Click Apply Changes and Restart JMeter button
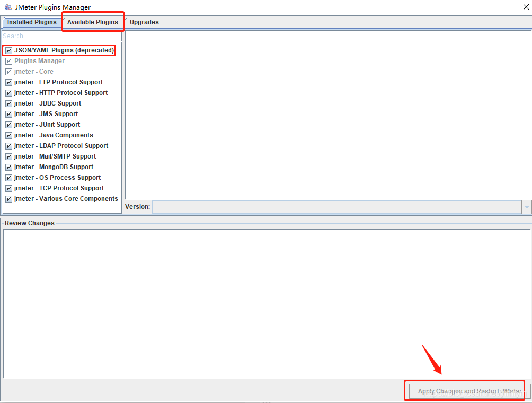Viewport: 532px width, 403px height. coord(469,391)
